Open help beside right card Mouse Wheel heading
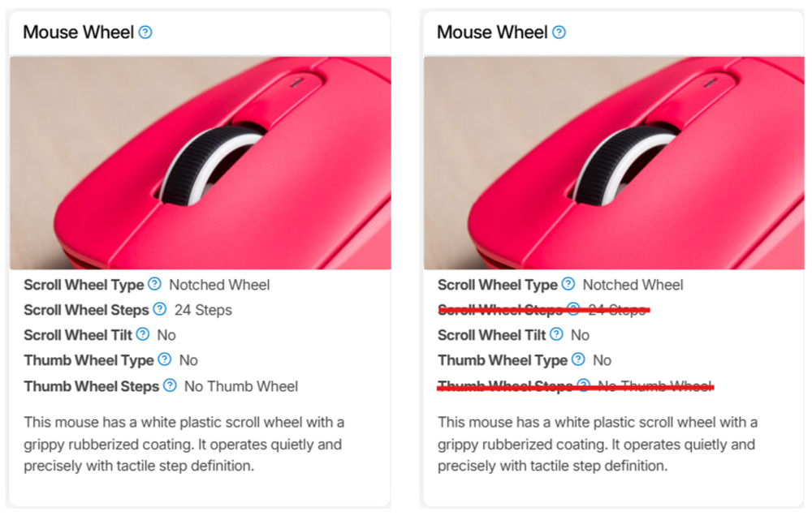 click(558, 32)
